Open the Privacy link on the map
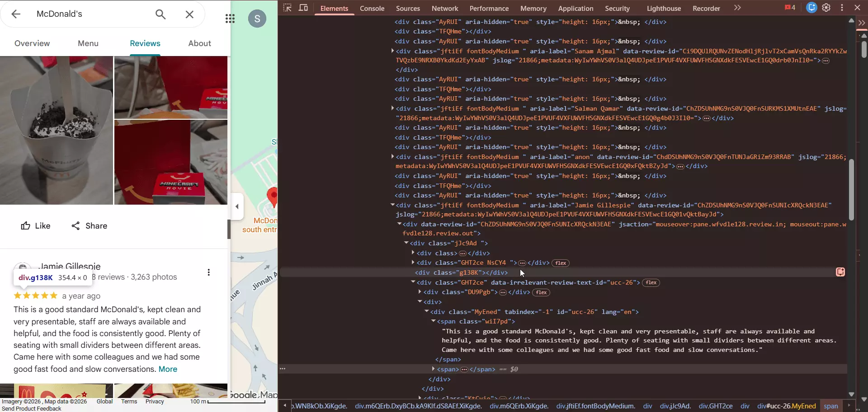This screenshot has height=412, width=868. coord(155,402)
